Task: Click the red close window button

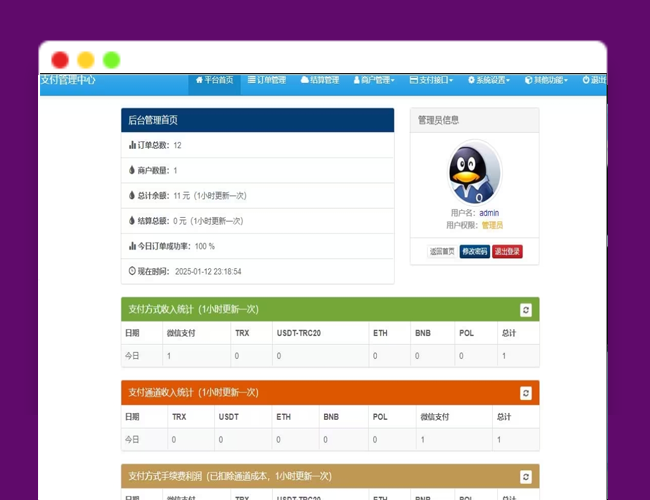Action: [x=60, y=60]
